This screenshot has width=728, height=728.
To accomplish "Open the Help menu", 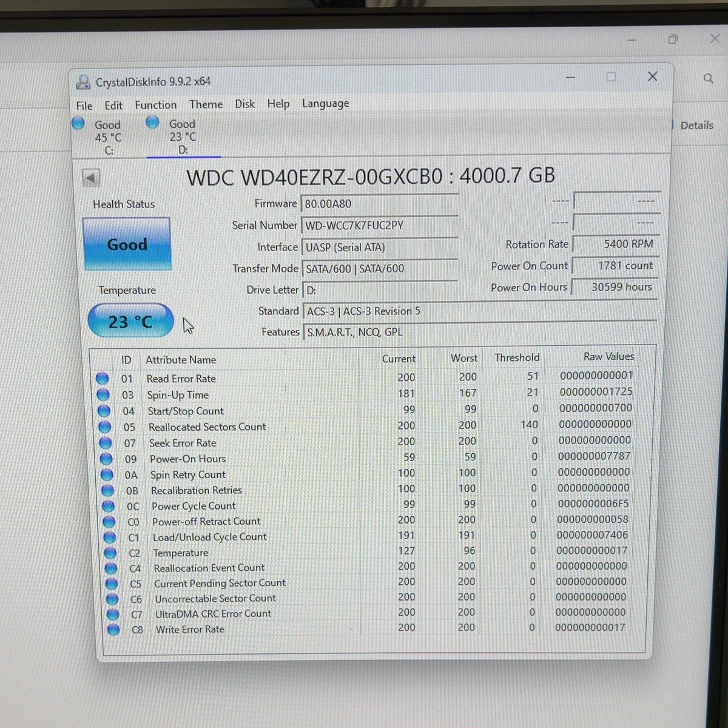I will pyautogui.click(x=278, y=104).
